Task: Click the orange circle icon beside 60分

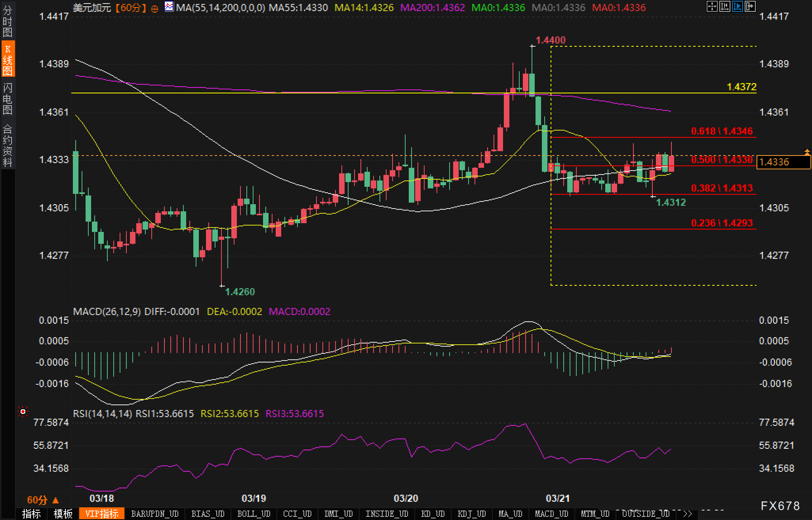Action: (155, 8)
